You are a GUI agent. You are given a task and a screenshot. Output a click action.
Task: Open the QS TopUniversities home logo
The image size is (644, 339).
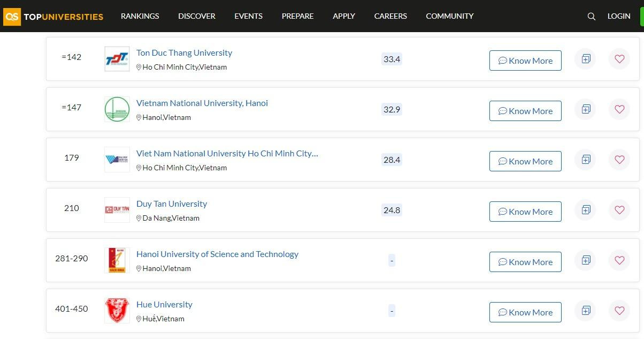[53, 16]
